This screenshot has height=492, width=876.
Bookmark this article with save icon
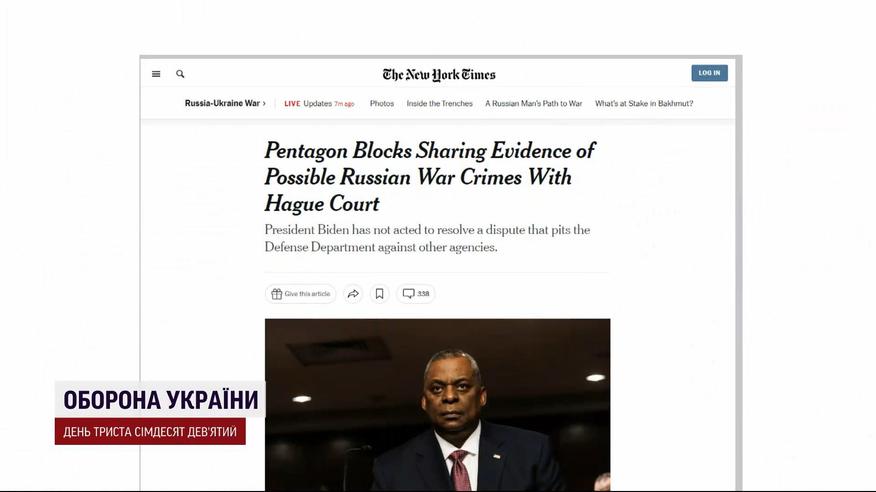[379, 294]
